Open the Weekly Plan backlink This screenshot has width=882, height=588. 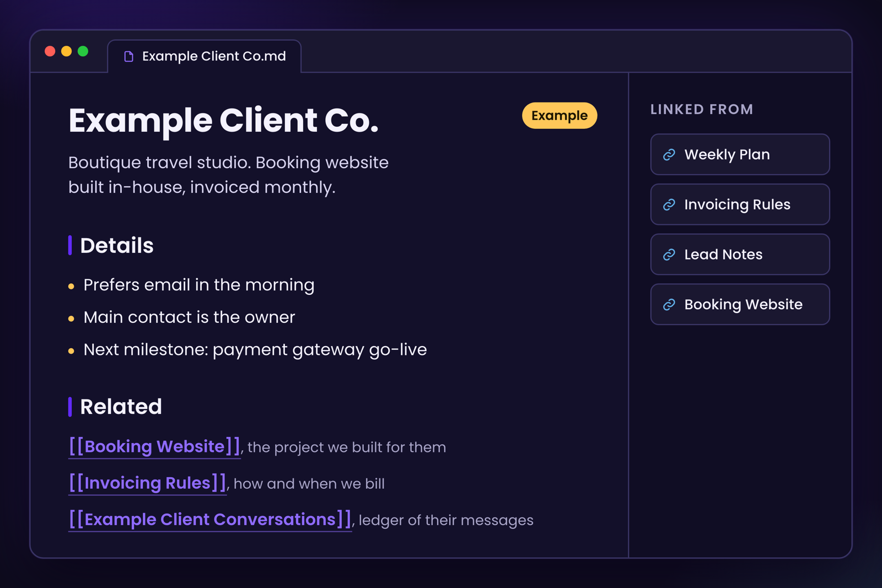(740, 154)
